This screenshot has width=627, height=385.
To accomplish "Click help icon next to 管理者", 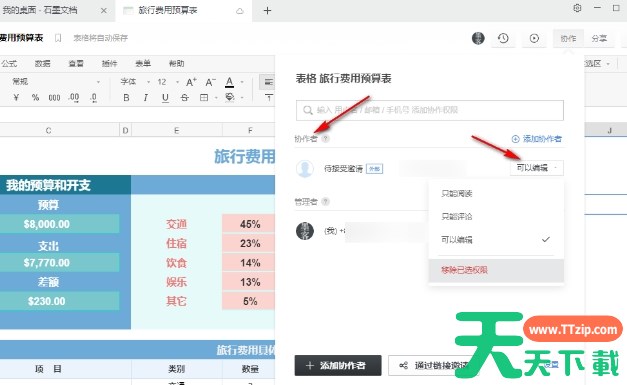I will pos(325,201).
